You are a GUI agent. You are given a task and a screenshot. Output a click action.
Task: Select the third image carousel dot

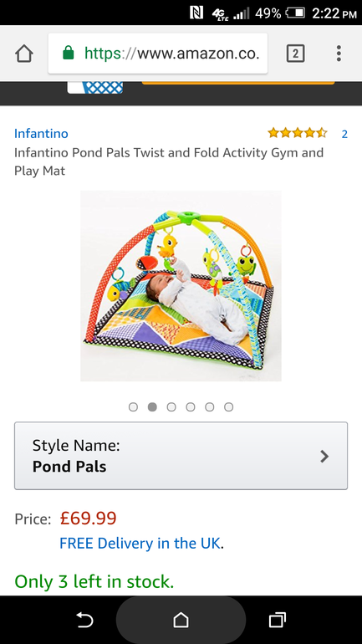[x=171, y=407]
